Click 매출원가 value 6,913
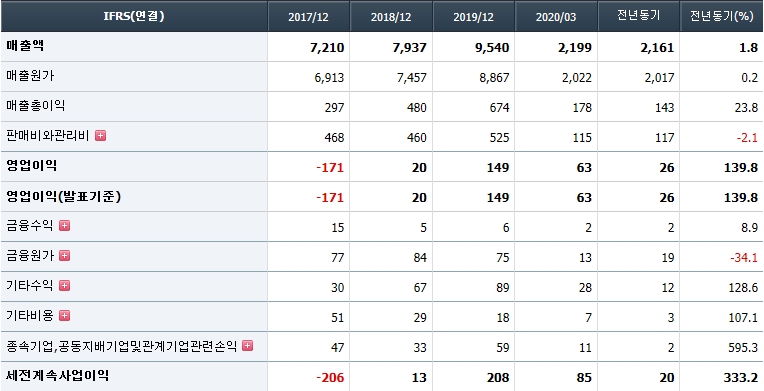 point(330,78)
